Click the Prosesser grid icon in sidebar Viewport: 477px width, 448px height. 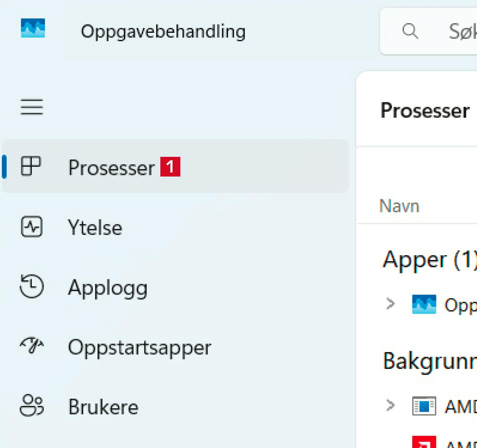coord(31,166)
